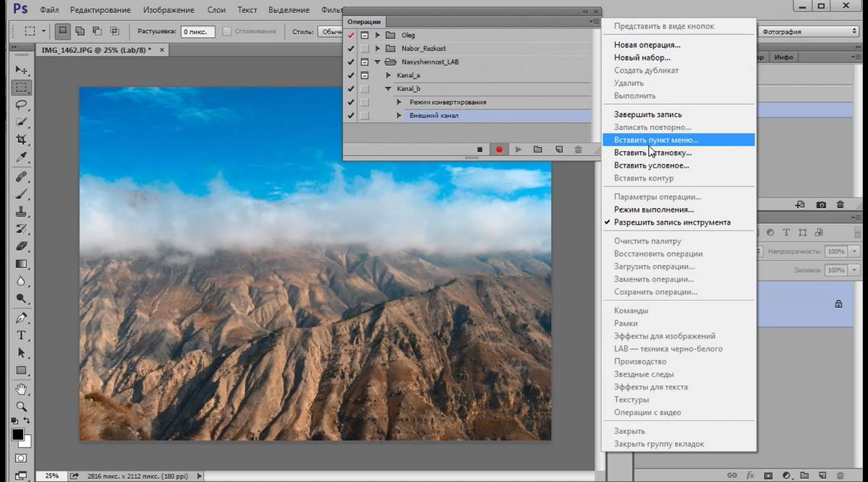Create new action icon in Actions panel
This screenshot has width=868, height=482.
[x=558, y=150]
